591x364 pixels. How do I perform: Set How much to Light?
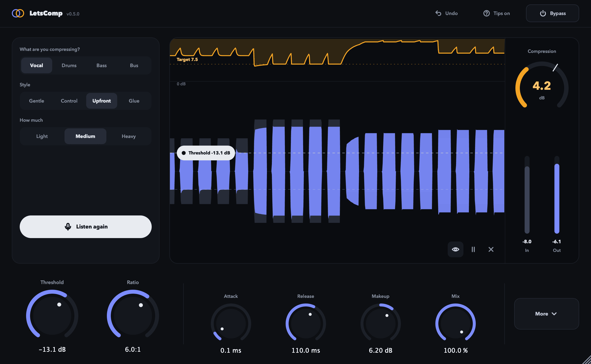click(42, 136)
